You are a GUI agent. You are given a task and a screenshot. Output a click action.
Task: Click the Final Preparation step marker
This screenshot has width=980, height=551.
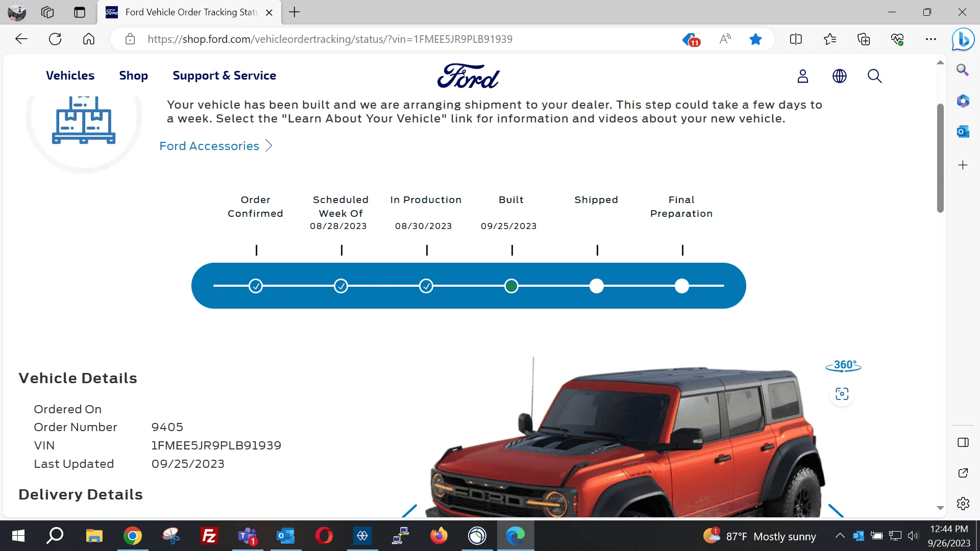(x=682, y=286)
